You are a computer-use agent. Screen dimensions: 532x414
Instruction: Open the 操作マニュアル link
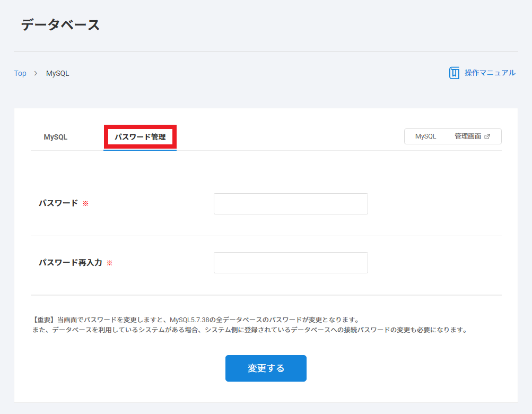(x=490, y=73)
